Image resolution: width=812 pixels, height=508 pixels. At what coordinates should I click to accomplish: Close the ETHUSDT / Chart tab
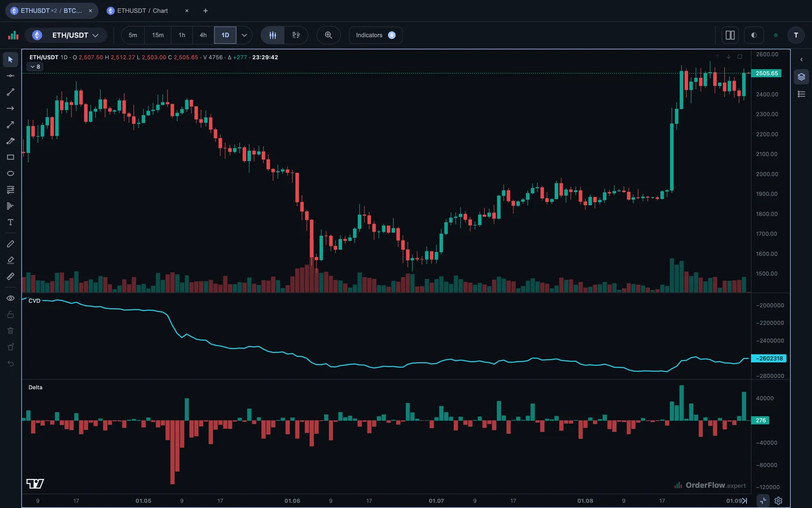click(187, 11)
